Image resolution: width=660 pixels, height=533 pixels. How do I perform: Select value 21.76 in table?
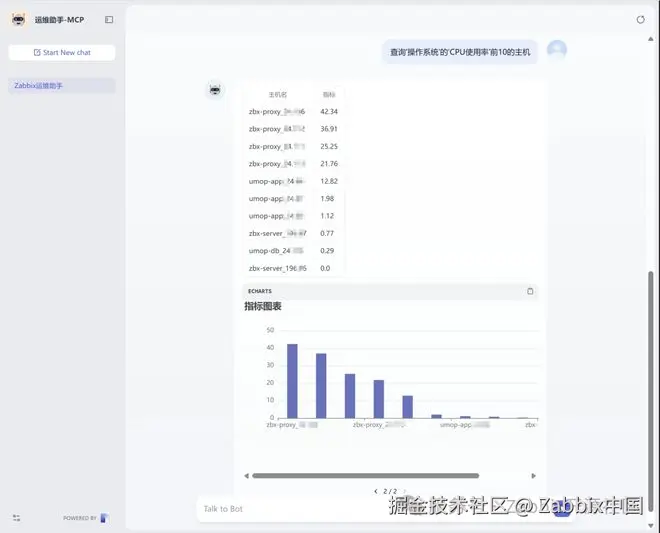pos(329,164)
